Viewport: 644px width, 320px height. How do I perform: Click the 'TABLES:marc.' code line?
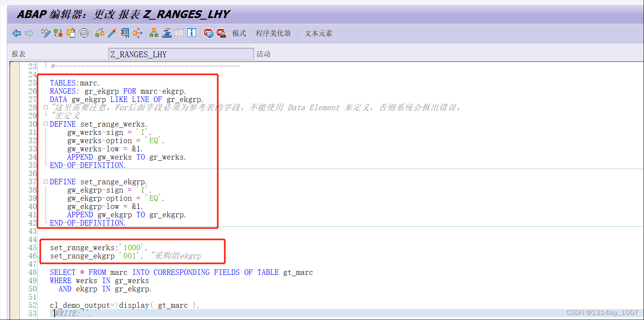click(x=75, y=83)
